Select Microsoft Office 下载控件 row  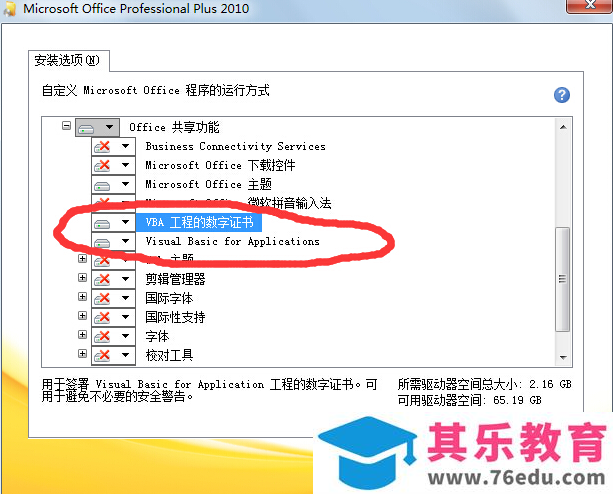(x=220, y=165)
